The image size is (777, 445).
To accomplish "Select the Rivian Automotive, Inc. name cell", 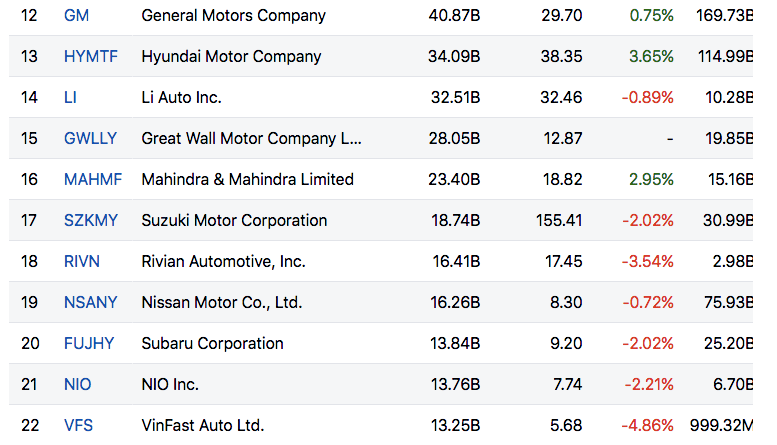I will pos(223,262).
